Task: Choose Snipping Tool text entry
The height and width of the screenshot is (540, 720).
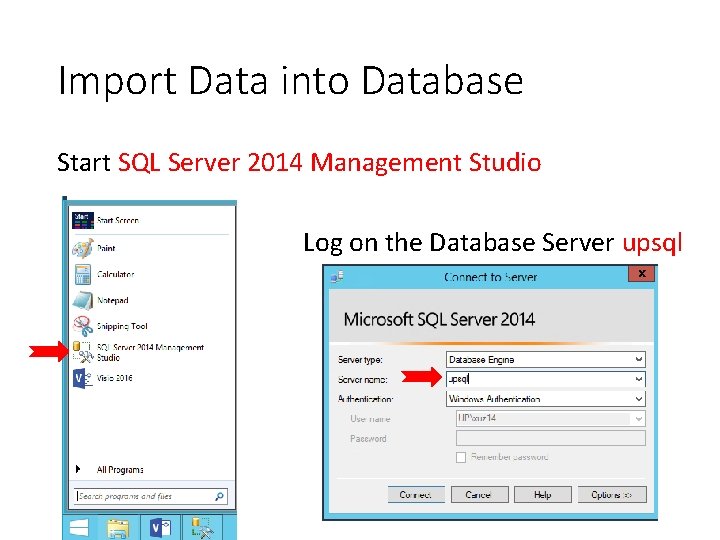Action: [x=122, y=326]
